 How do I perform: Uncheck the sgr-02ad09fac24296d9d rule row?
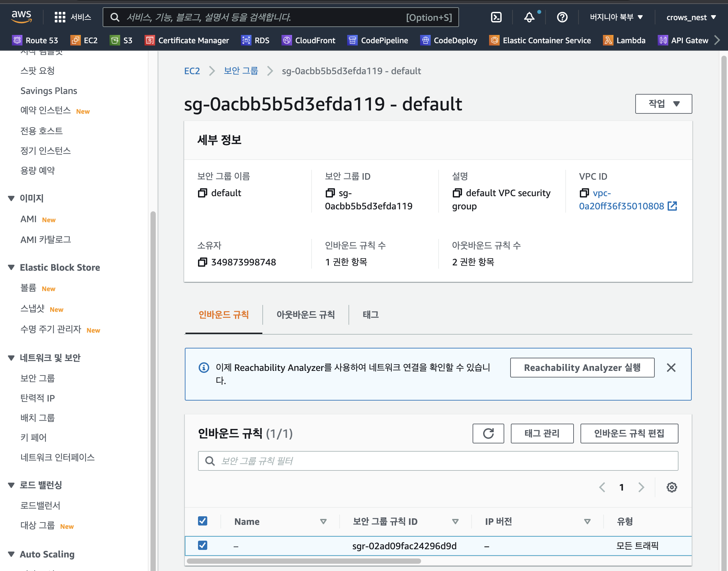202,545
